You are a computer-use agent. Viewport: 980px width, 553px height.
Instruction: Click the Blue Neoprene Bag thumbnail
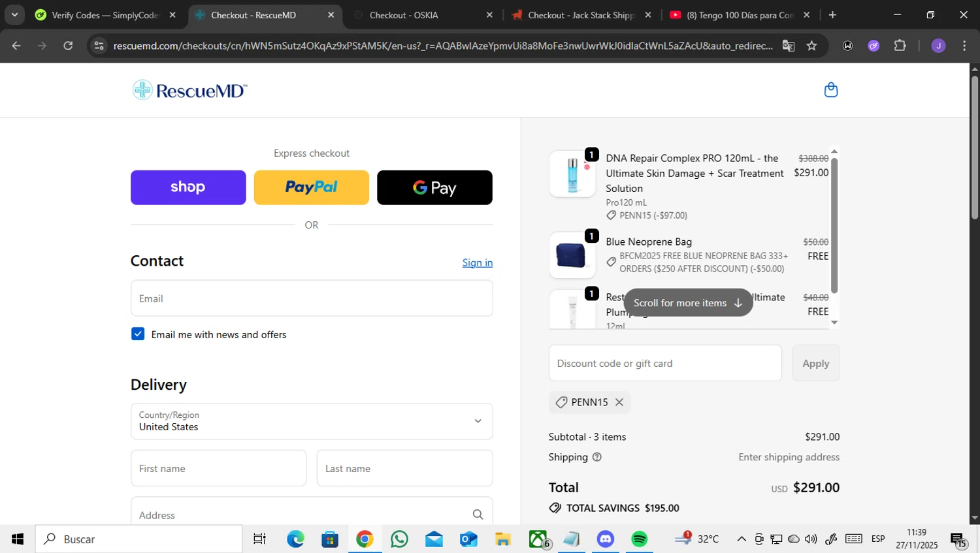click(572, 255)
